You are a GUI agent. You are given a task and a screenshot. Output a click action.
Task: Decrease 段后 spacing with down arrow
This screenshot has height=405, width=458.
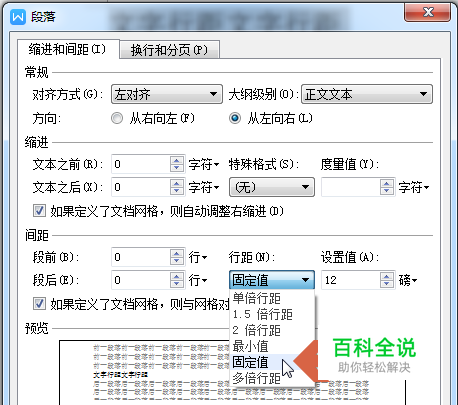[x=177, y=284]
